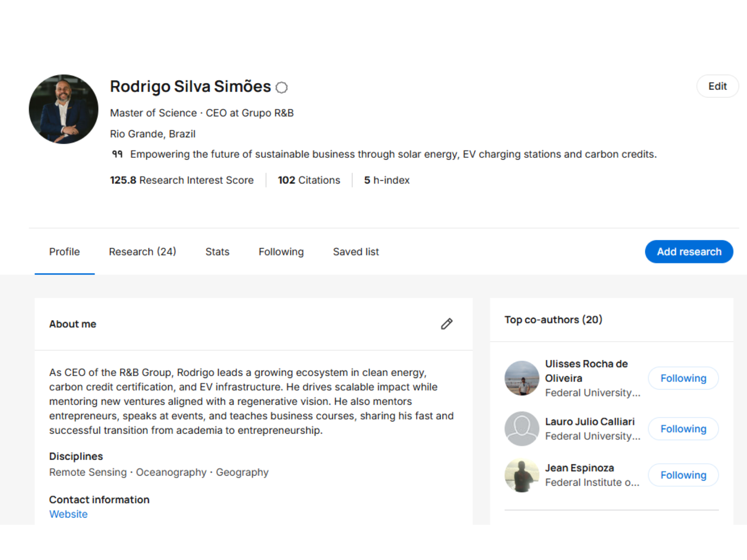Switch to the Research (24) tab
The width and height of the screenshot is (747, 560).
click(142, 252)
